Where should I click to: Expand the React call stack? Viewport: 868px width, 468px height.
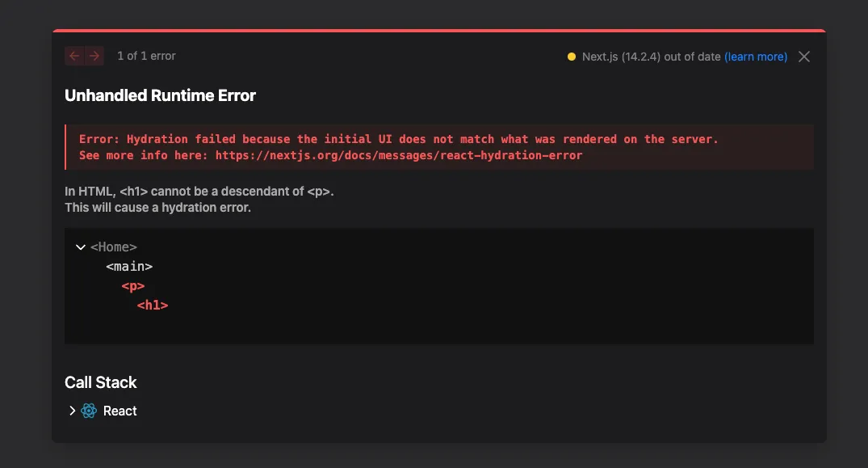(72, 411)
